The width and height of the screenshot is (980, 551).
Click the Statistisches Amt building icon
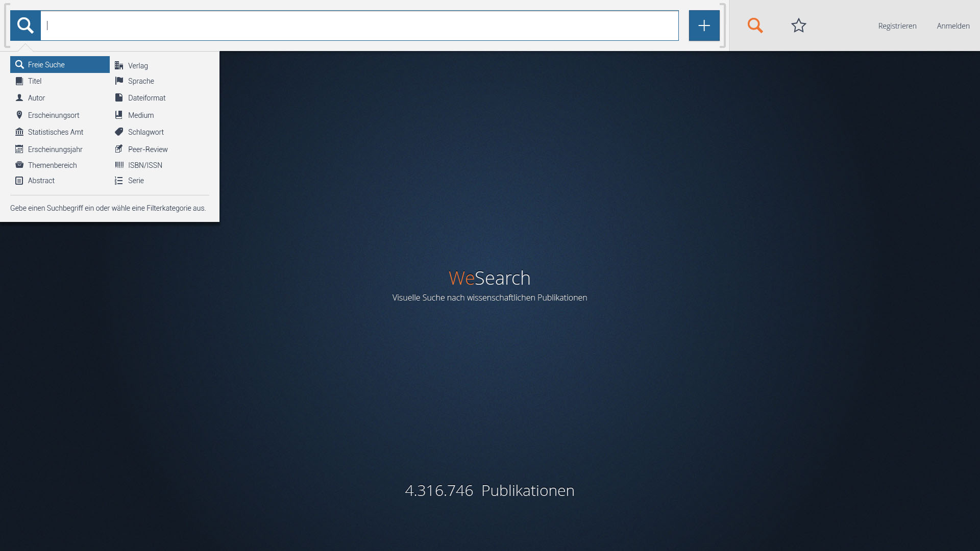pos(19,132)
